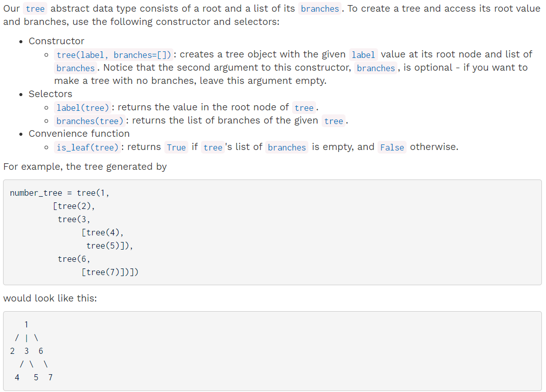Click the 'True' inline code word
This screenshot has height=392, width=546.
coord(176,147)
